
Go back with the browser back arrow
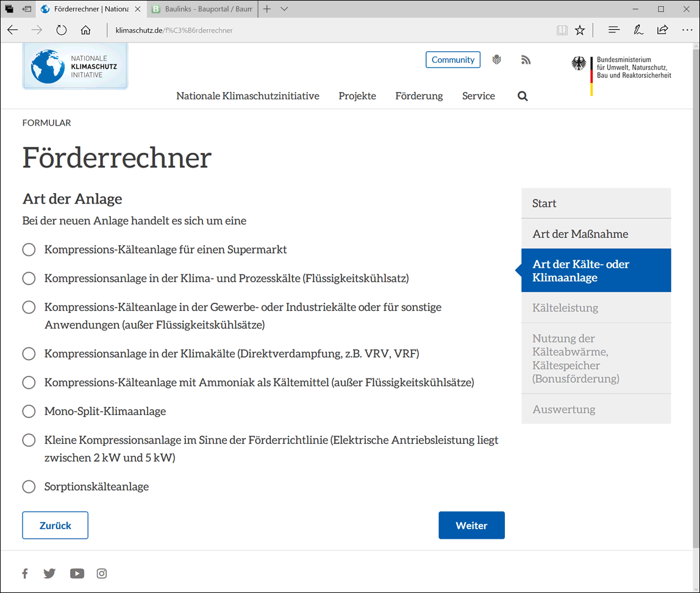tap(12, 30)
